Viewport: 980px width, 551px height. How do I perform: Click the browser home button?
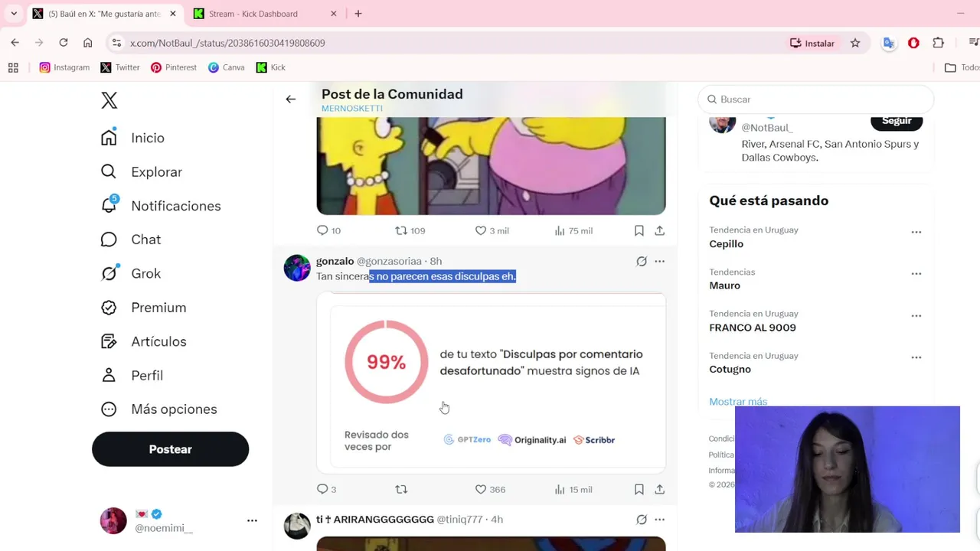[x=88, y=43]
